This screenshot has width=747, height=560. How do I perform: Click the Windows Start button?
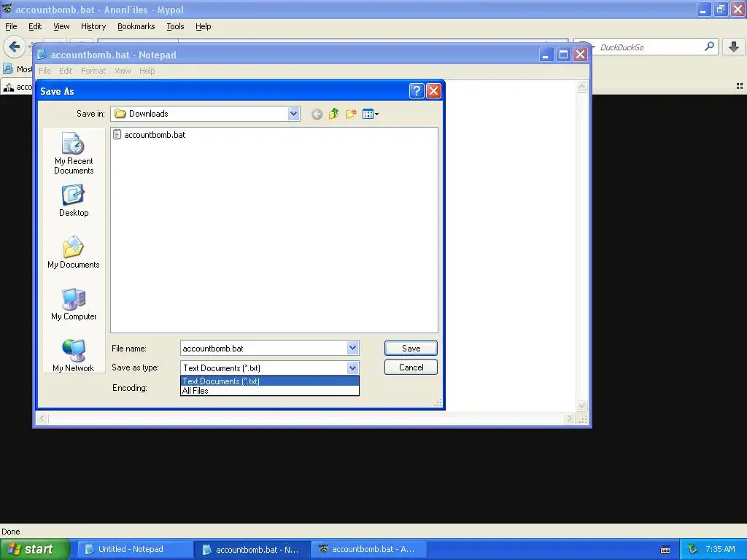pos(35,549)
